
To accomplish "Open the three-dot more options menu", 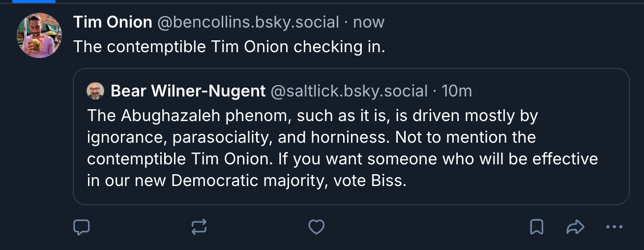I will coord(614,227).
